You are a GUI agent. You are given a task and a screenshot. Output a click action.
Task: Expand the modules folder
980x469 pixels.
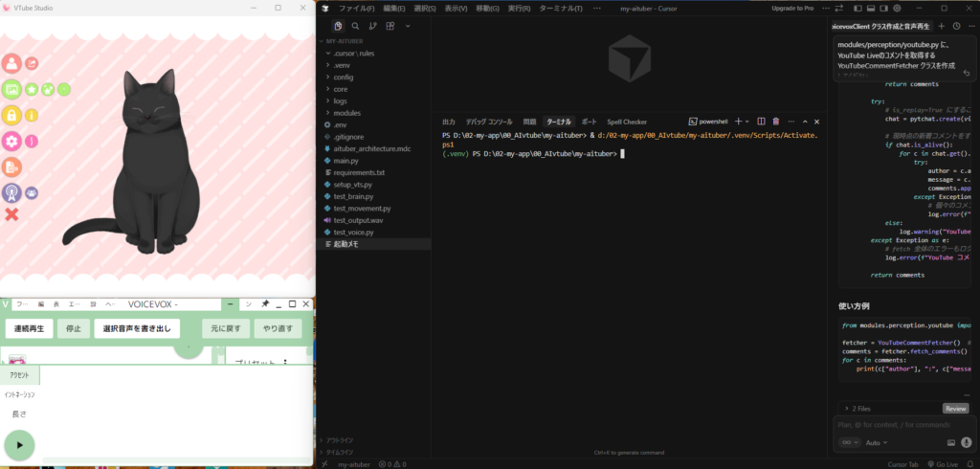coord(347,113)
